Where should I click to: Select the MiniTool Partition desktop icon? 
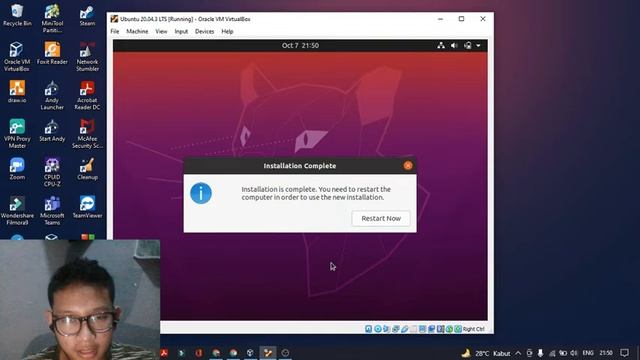point(52,18)
